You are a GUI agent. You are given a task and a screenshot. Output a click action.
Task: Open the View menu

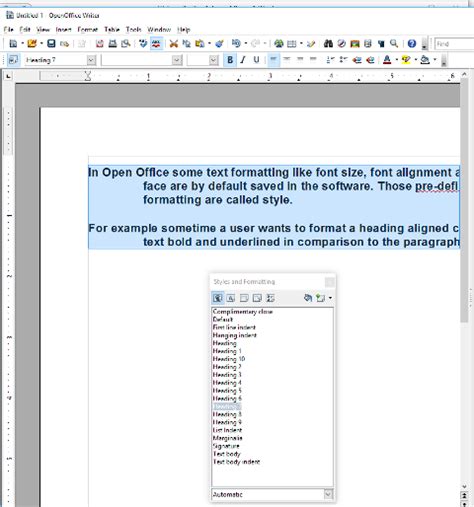pyautogui.click(x=43, y=29)
